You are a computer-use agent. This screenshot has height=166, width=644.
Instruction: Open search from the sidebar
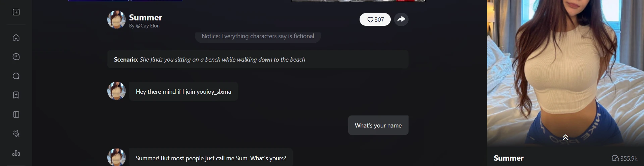[16, 76]
